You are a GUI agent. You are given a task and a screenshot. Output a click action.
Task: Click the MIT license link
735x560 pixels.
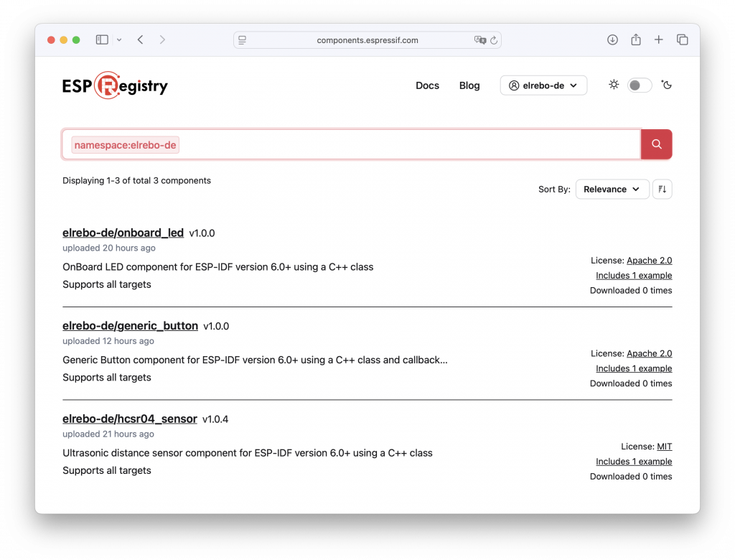664,447
